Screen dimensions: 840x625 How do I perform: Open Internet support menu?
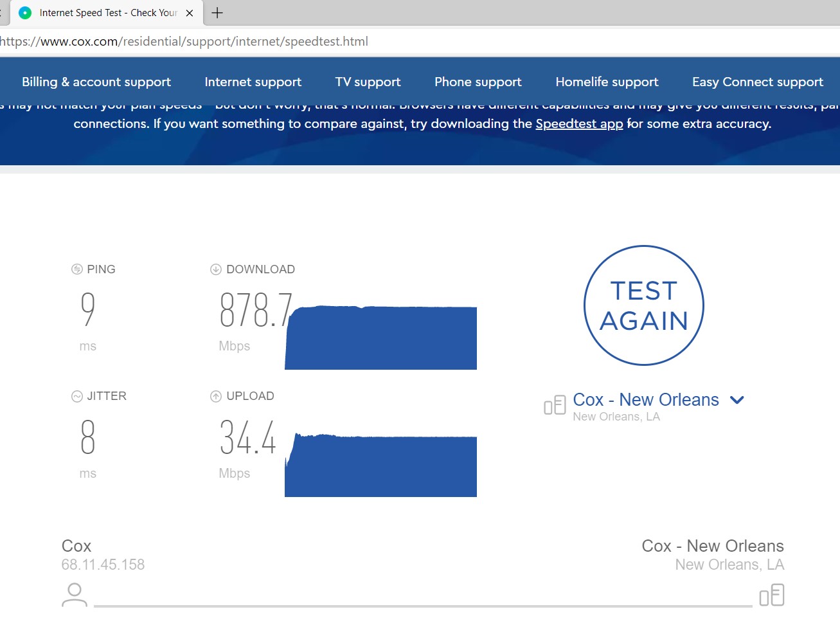[253, 82]
